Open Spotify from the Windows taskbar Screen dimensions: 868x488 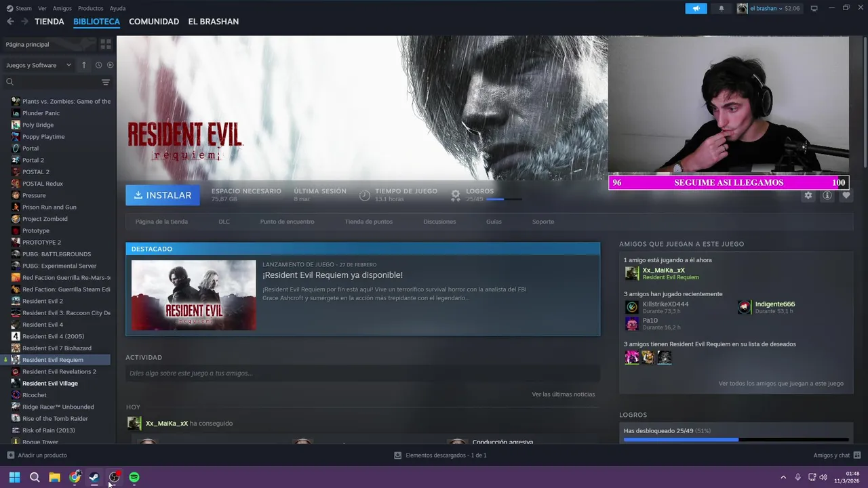(x=134, y=477)
